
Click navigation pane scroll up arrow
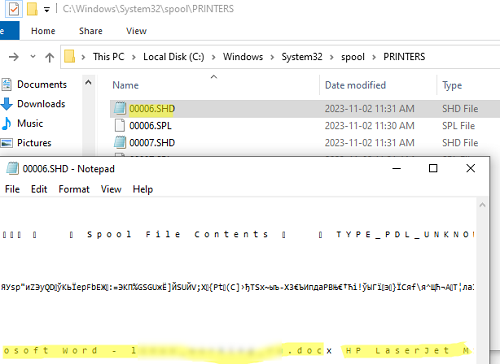88,82
